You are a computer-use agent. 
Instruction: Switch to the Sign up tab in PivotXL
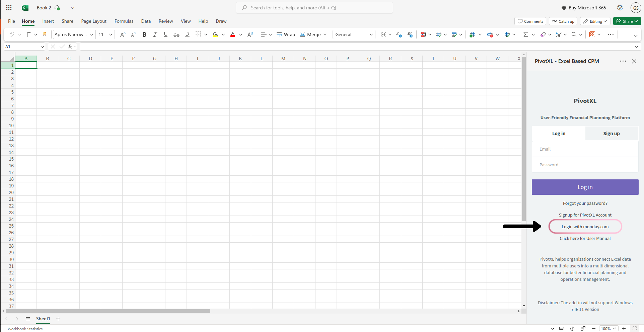(x=611, y=133)
